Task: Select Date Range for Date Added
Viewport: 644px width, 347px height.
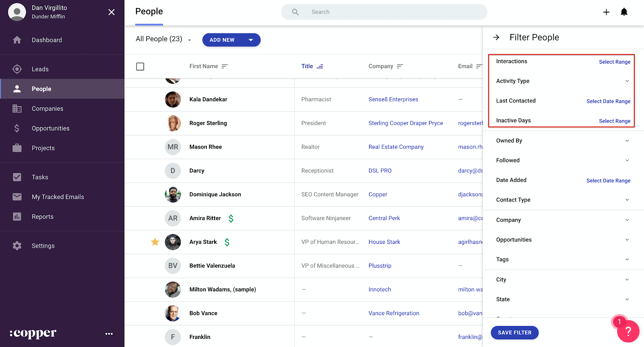Action: click(x=609, y=181)
